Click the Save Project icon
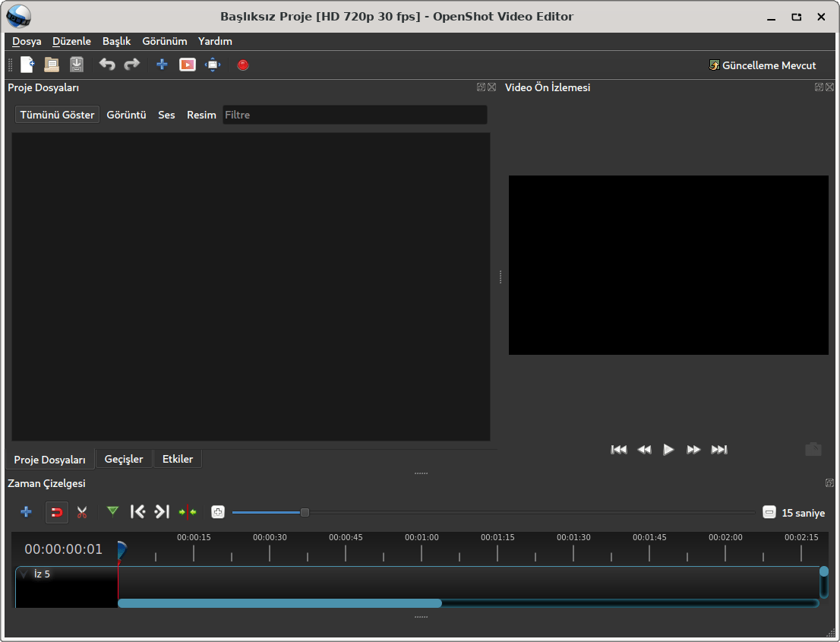Screen dimensions: 840x642 point(77,65)
